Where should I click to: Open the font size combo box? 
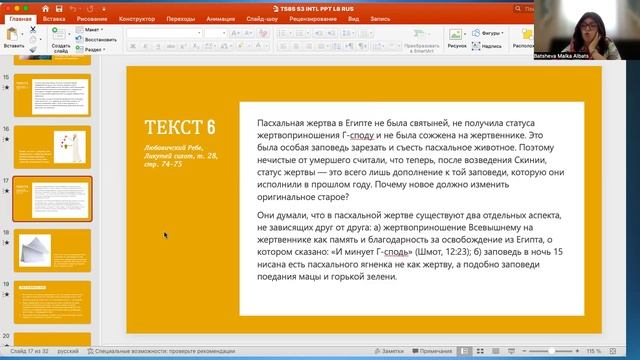pos(216,33)
